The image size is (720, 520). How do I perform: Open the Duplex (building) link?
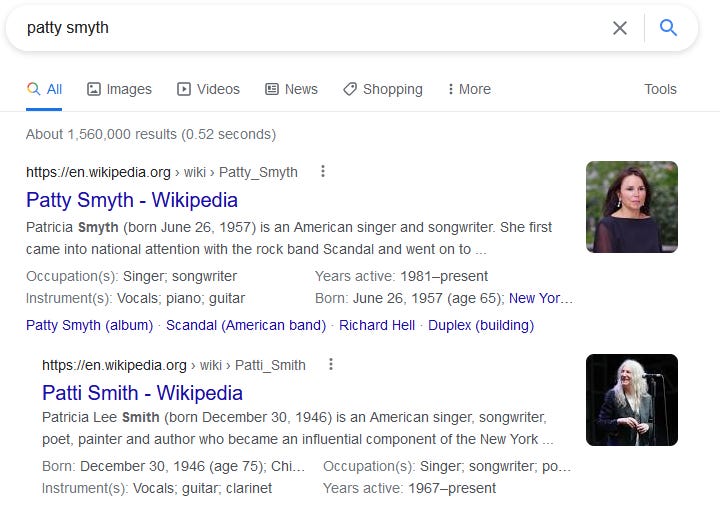(x=481, y=325)
